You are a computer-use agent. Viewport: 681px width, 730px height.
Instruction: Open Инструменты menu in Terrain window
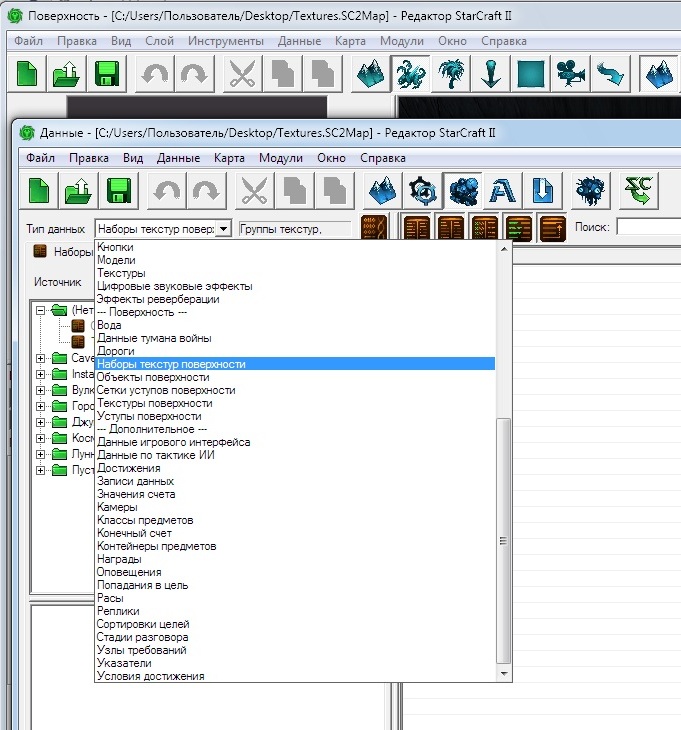pyautogui.click(x=226, y=41)
